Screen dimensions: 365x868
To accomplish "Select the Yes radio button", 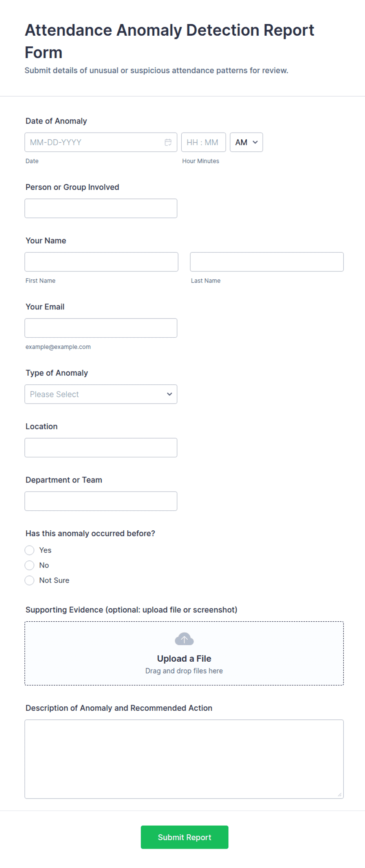I will pyautogui.click(x=29, y=550).
